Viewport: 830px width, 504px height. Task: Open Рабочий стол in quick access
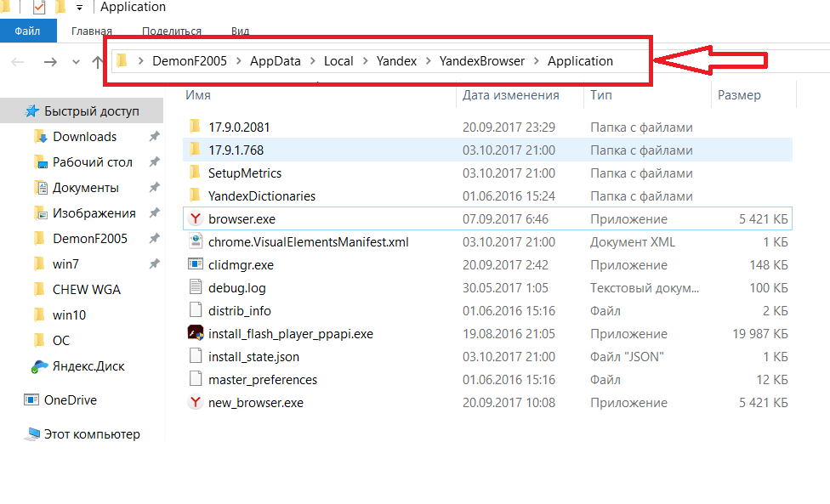coord(92,161)
